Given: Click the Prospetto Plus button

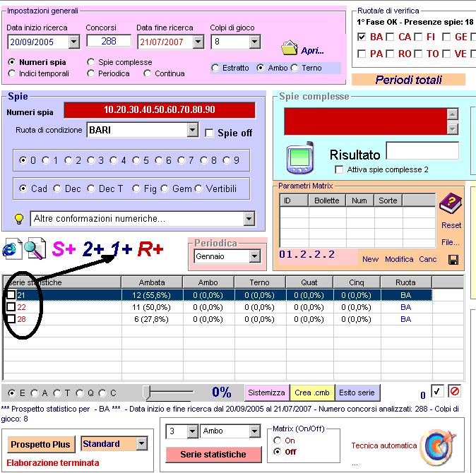Looking at the screenshot, I should (40, 445).
